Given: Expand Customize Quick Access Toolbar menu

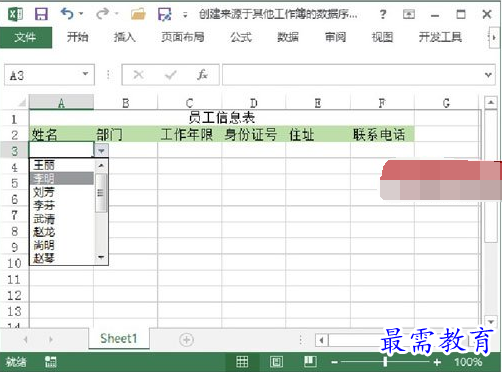Looking at the screenshot, I should [x=185, y=15].
